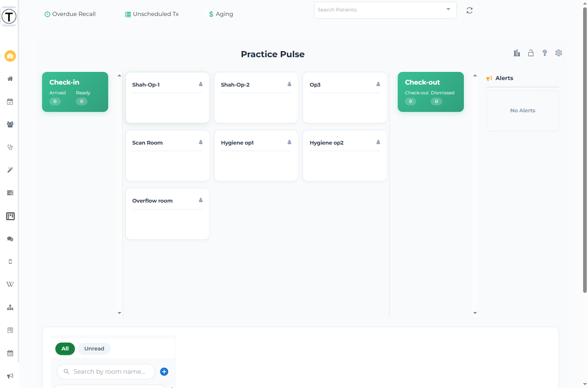
Task: Open the bar chart statistics icon
Action: point(517,53)
